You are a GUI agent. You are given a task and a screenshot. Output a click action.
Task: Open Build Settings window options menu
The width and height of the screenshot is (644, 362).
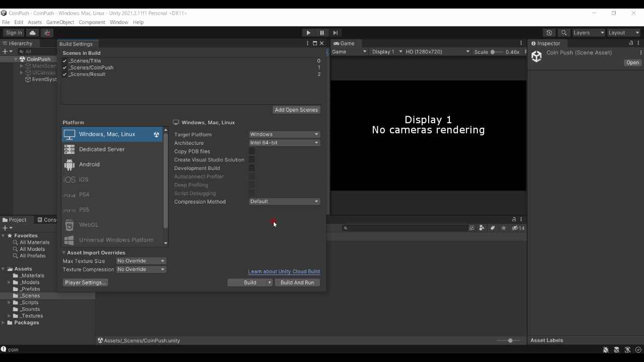(307, 44)
